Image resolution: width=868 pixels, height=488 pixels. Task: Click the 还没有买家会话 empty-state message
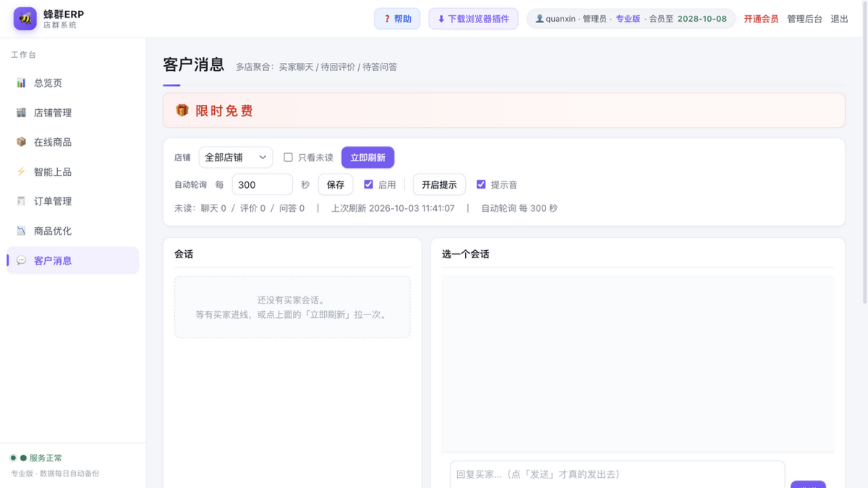pyautogui.click(x=292, y=300)
